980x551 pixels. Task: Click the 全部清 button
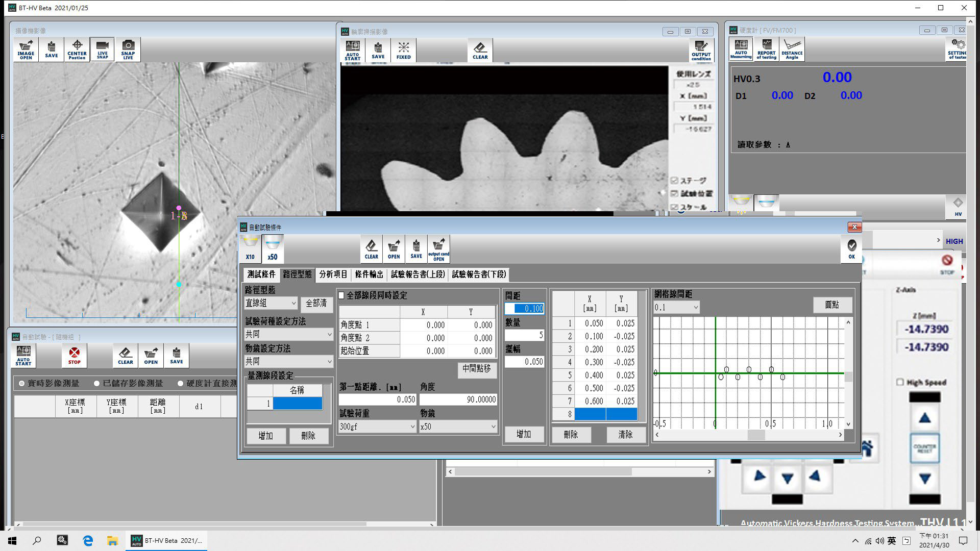click(x=316, y=304)
